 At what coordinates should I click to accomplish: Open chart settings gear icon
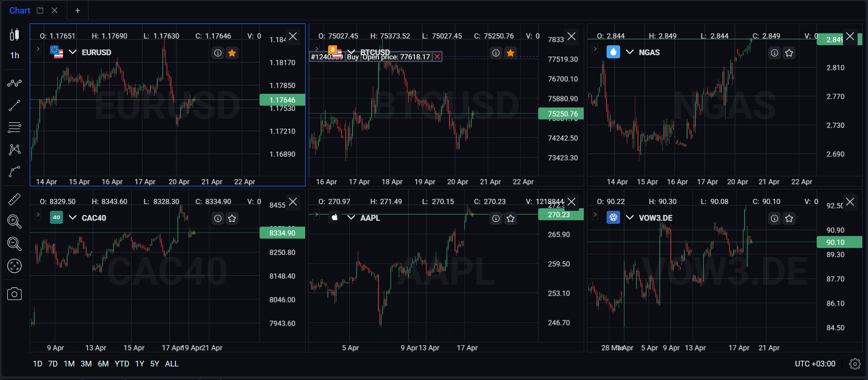click(855, 364)
